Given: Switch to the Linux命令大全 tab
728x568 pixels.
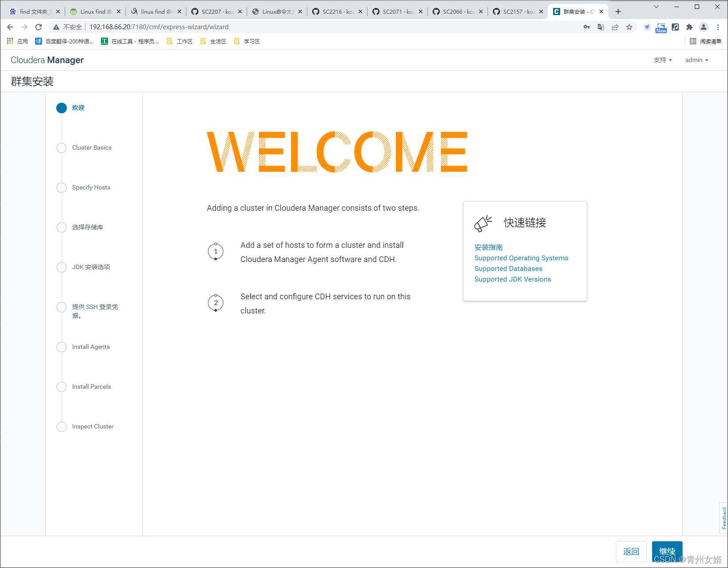Looking at the screenshot, I should (x=277, y=12).
